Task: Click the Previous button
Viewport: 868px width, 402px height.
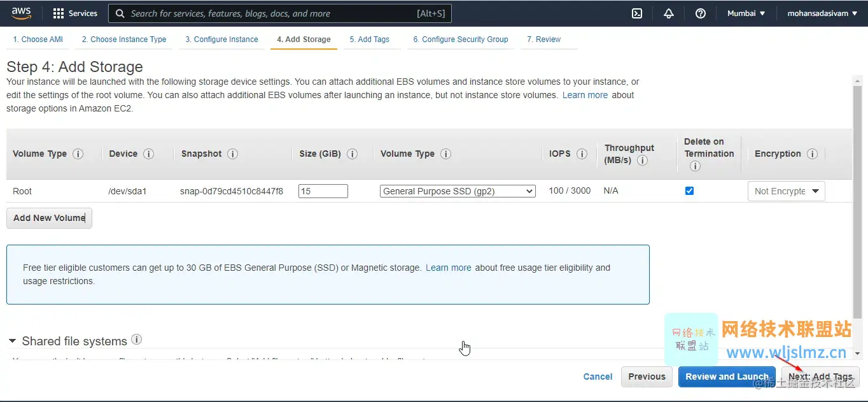Action: click(647, 377)
